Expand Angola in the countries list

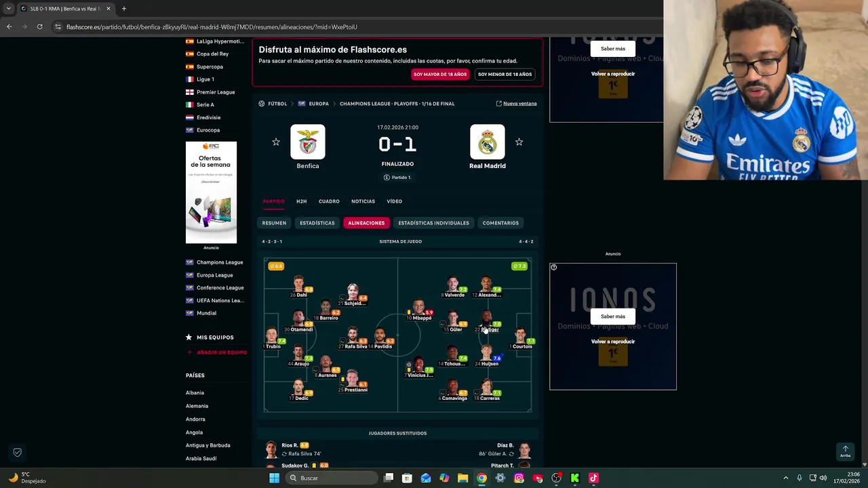pyautogui.click(x=194, y=432)
